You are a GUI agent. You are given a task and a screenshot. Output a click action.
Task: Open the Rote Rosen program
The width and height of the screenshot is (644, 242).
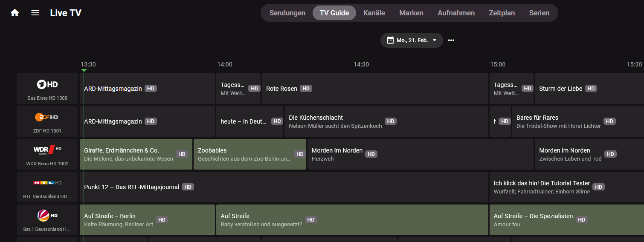tap(375, 89)
